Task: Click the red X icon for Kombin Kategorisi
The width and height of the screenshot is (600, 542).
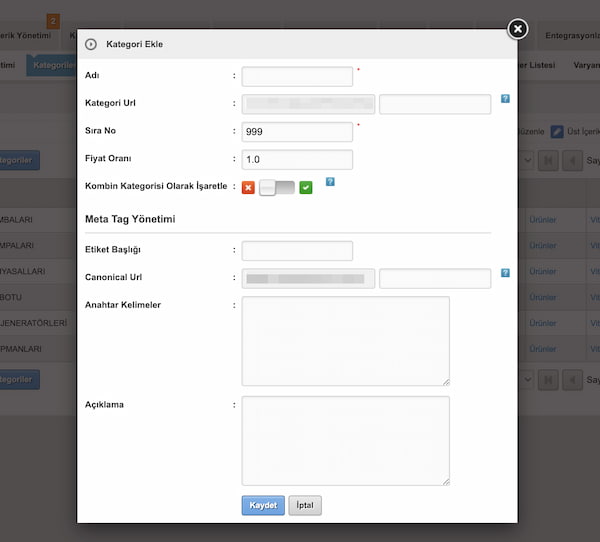Action: [x=248, y=187]
